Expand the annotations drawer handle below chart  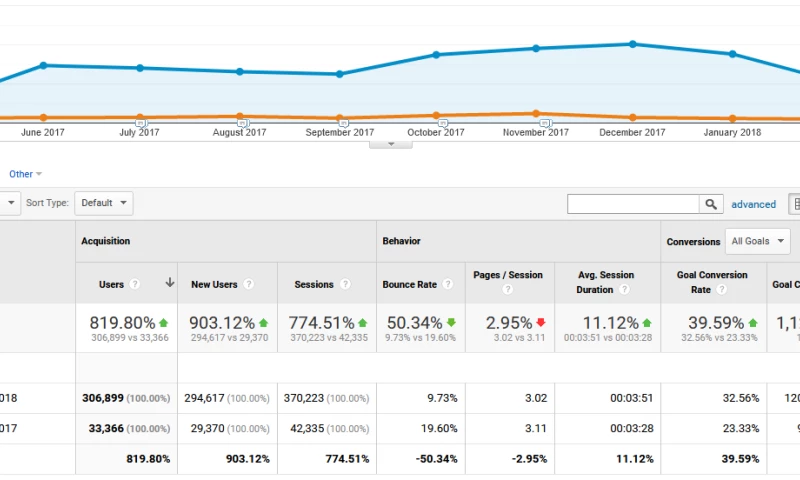(x=391, y=144)
